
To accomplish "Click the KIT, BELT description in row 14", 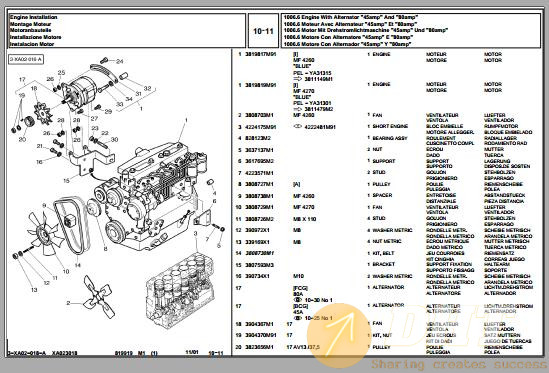I will [x=383, y=253].
